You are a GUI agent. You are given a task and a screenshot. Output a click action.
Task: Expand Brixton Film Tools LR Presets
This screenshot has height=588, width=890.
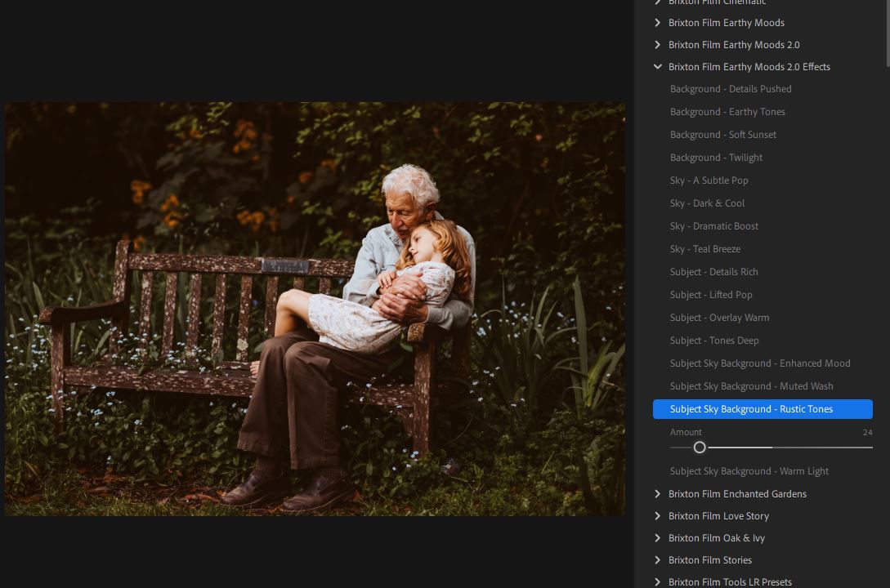click(x=658, y=582)
